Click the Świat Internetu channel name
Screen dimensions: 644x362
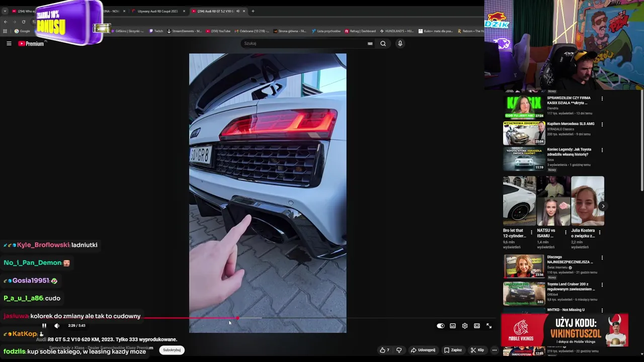[x=558, y=267]
